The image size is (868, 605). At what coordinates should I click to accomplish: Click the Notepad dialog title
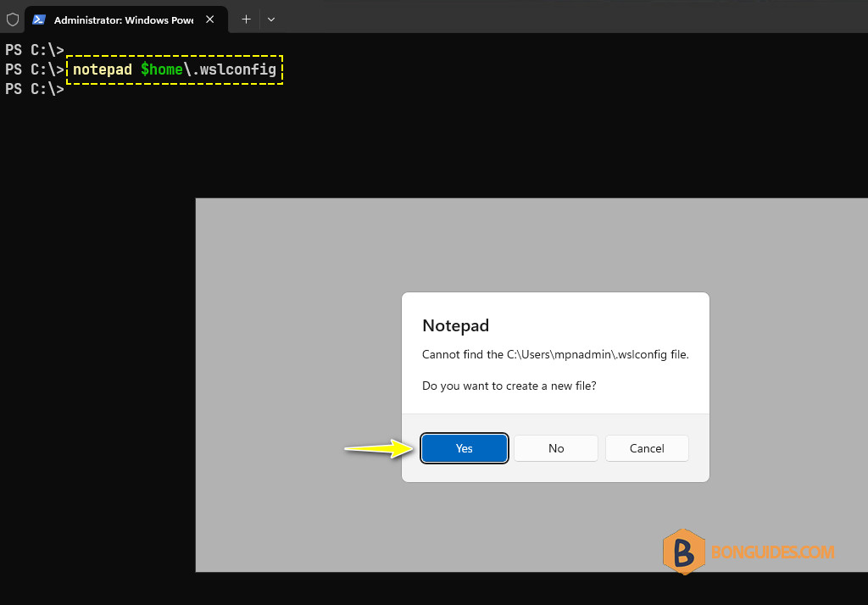[x=455, y=325]
